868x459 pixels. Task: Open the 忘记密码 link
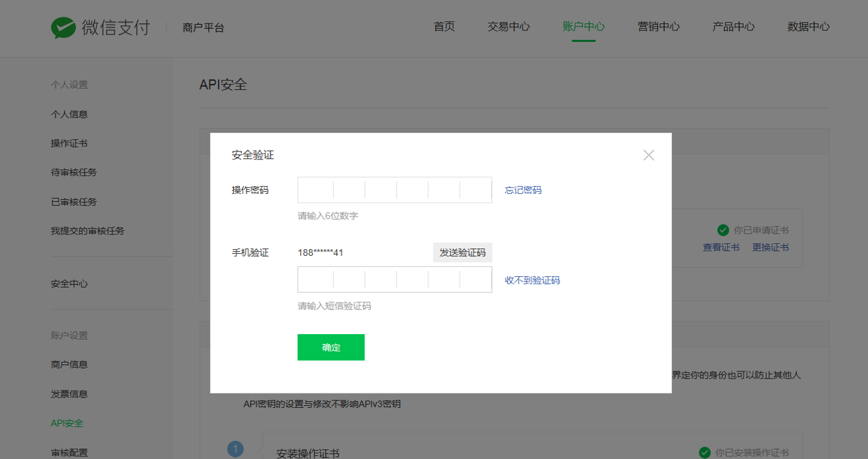tap(523, 190)
